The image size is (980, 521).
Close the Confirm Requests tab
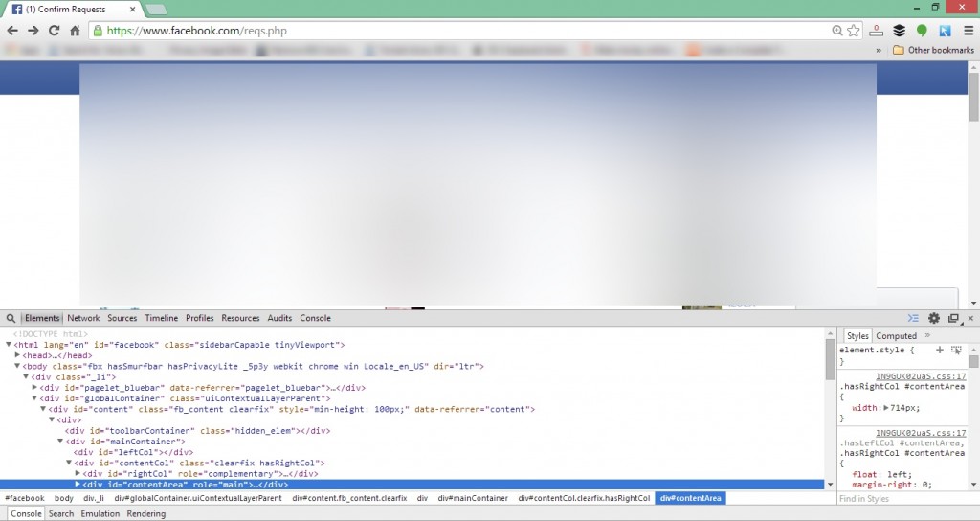click(132, 10)
